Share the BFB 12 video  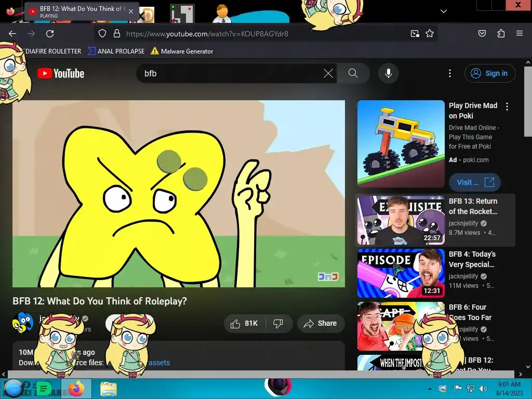(x=321, y=323)
